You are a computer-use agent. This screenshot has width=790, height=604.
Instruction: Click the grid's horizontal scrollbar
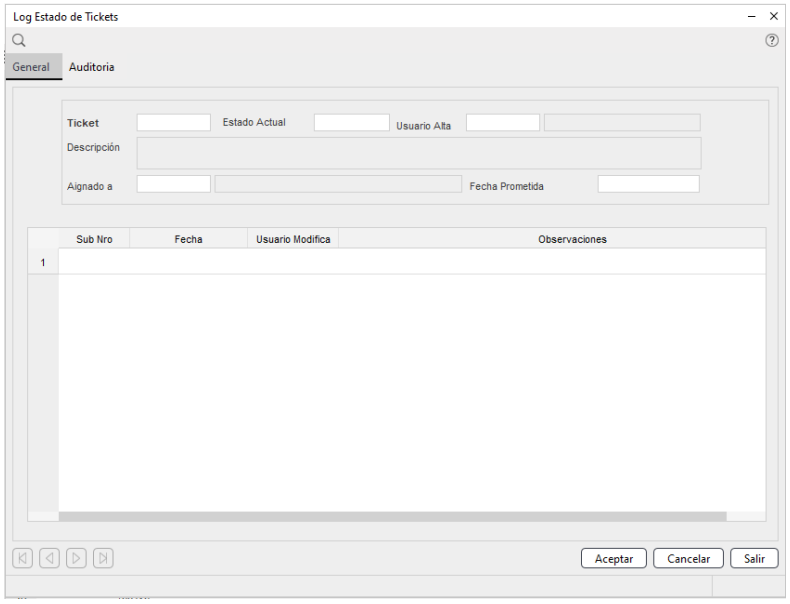392,516
